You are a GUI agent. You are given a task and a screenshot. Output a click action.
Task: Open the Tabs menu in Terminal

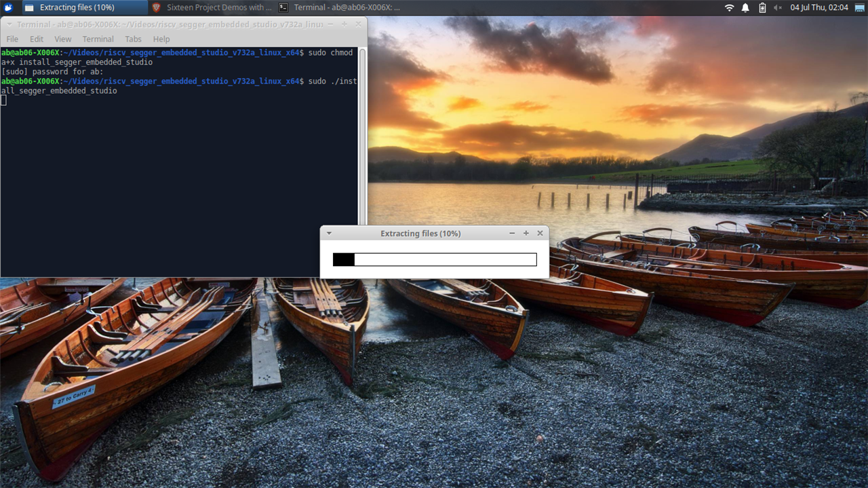[134, 39]
